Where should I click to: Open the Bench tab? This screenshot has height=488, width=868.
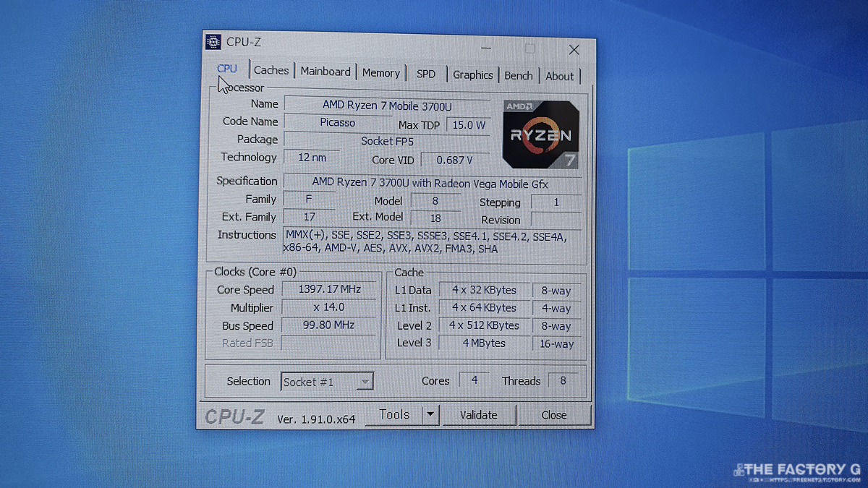coord(519,75)
